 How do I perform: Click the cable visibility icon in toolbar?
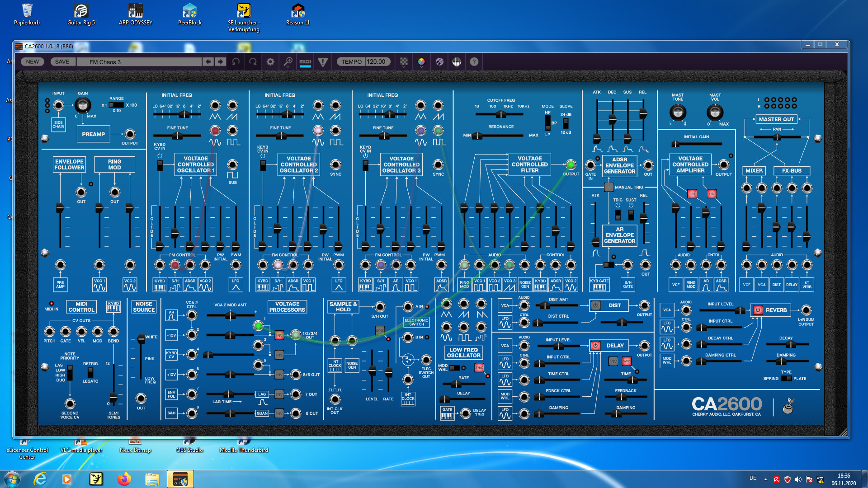439,62
